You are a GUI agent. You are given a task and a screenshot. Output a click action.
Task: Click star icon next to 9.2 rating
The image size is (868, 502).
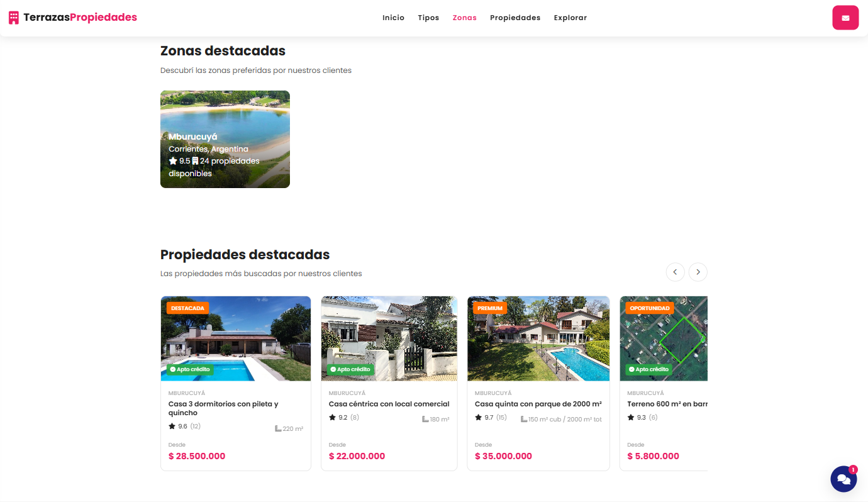(332, 417)
